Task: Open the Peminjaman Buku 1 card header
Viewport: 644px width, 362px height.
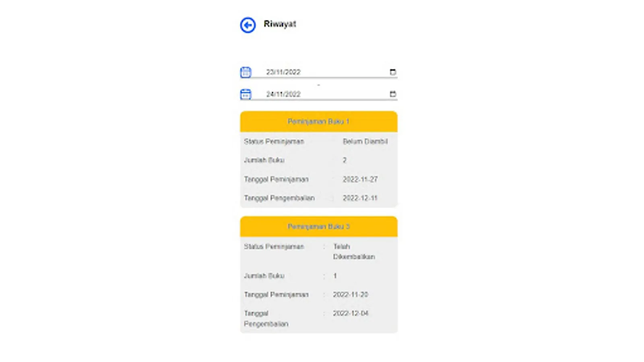Action: pos(319,121)
